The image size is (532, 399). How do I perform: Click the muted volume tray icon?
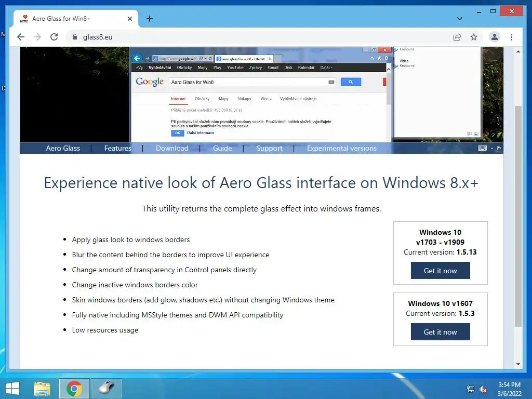pos(483,389)
